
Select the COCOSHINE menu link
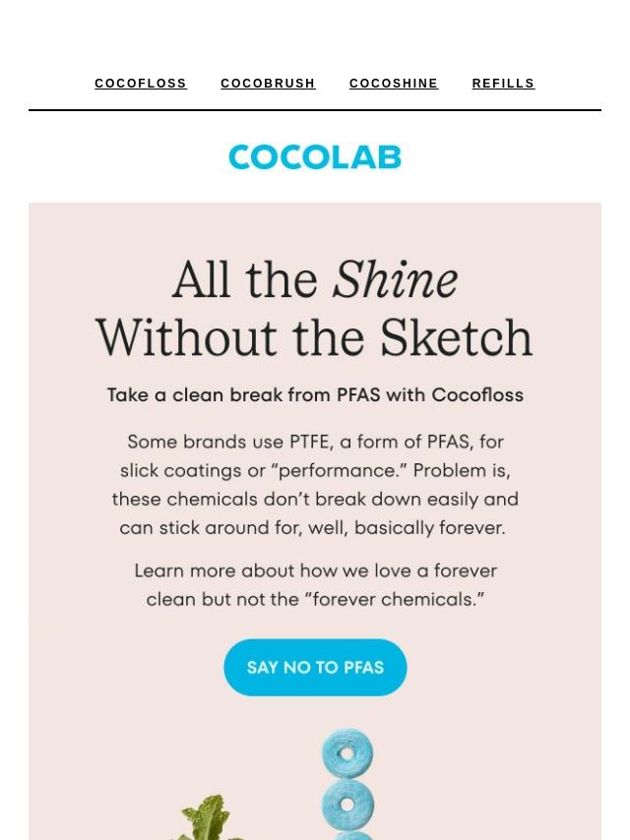point(394,84)
